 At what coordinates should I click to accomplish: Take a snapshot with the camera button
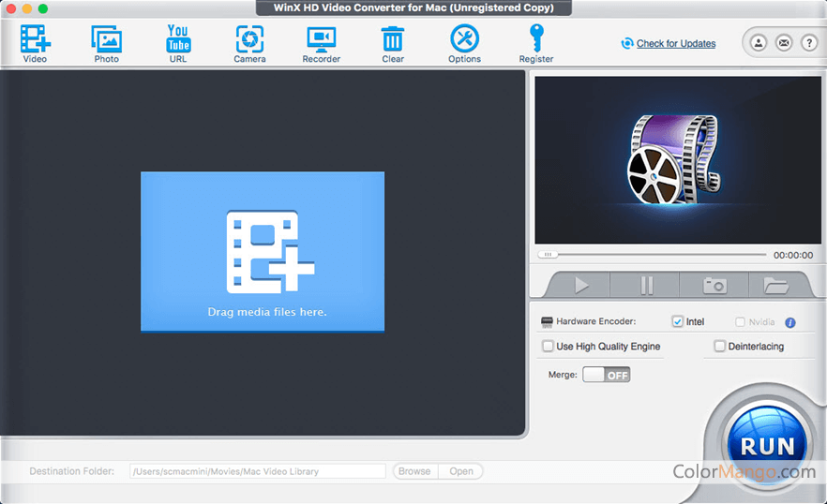[x=714, y=285]
